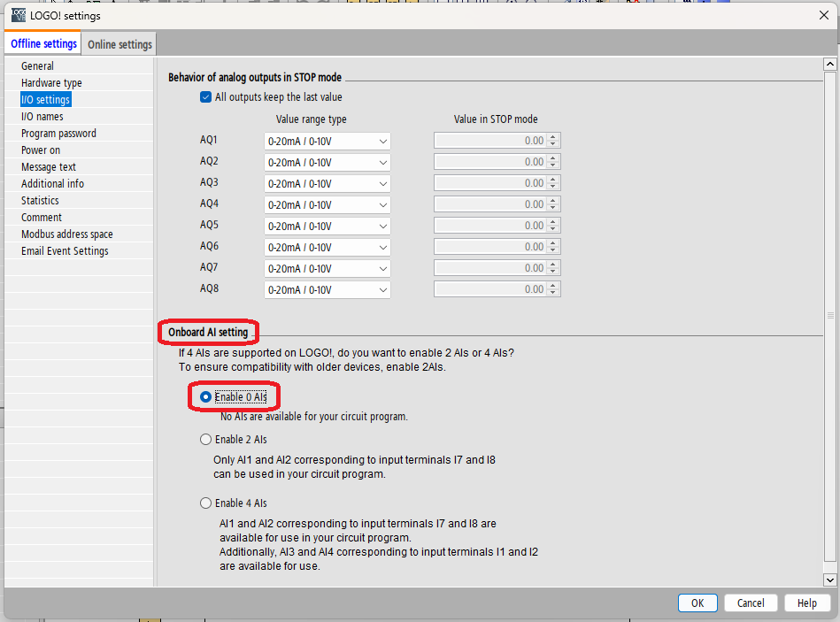This screenshot has width=840, height=622.
Task: Close the LOGO! settings dialog
Action: (823, 15)
